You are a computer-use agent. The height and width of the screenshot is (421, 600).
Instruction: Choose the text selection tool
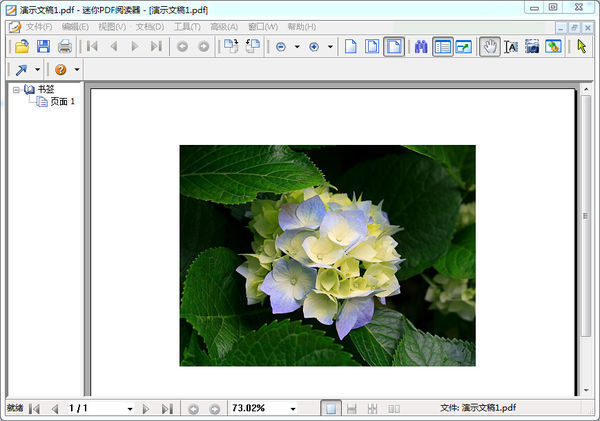pos(511,46)
